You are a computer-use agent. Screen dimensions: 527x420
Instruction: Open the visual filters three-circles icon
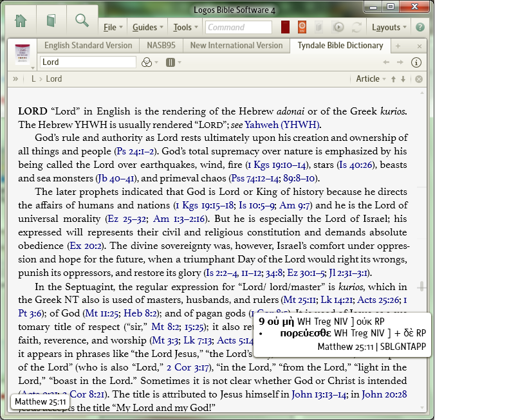[147, 62]
